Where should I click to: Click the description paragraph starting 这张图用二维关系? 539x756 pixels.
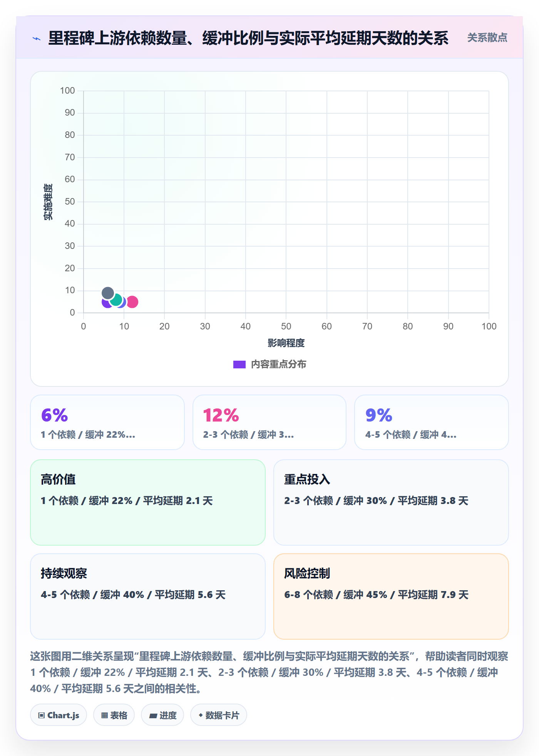[x=269, y=672]
